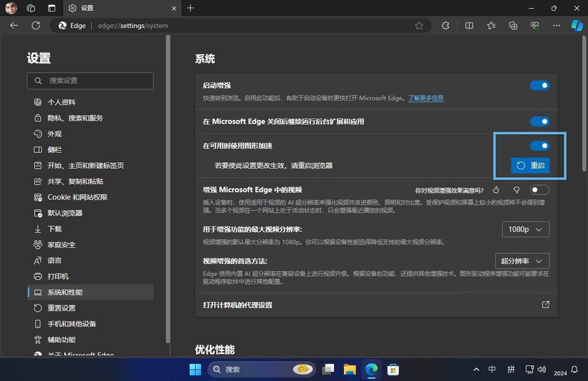
Task: Click the taskbar 搜索 box
Action: click(x=262, y=369)
